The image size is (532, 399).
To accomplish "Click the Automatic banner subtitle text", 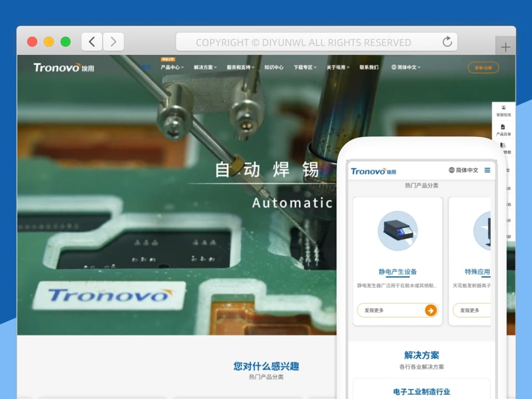I will tap(292, 203).
